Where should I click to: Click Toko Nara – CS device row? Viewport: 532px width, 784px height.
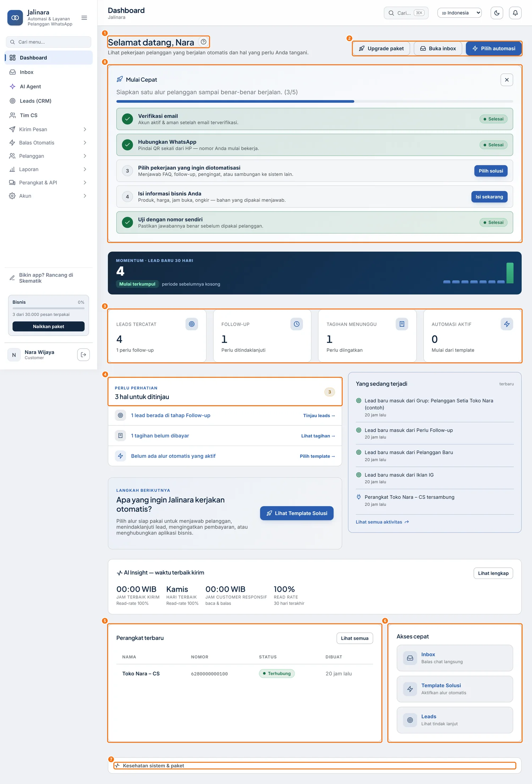245,674
